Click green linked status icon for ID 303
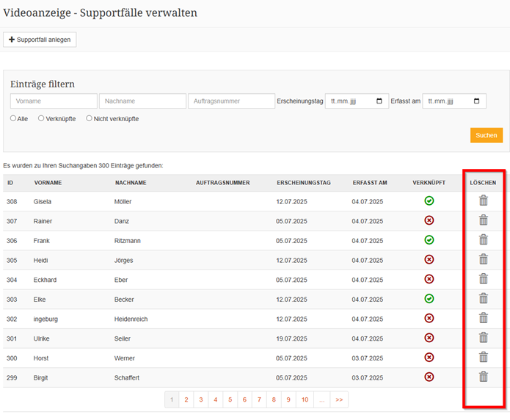510x420 pixels. [x=429, y=299]
